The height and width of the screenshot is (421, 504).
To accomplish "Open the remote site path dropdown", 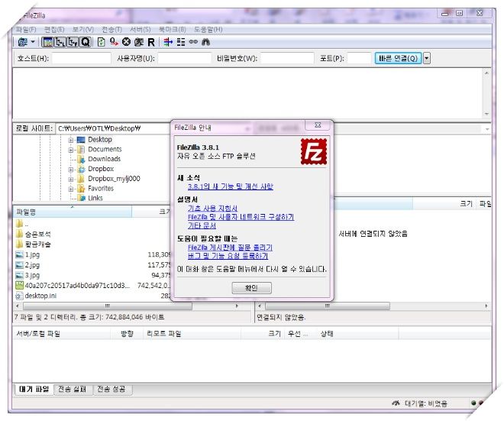I will [487, 129].
